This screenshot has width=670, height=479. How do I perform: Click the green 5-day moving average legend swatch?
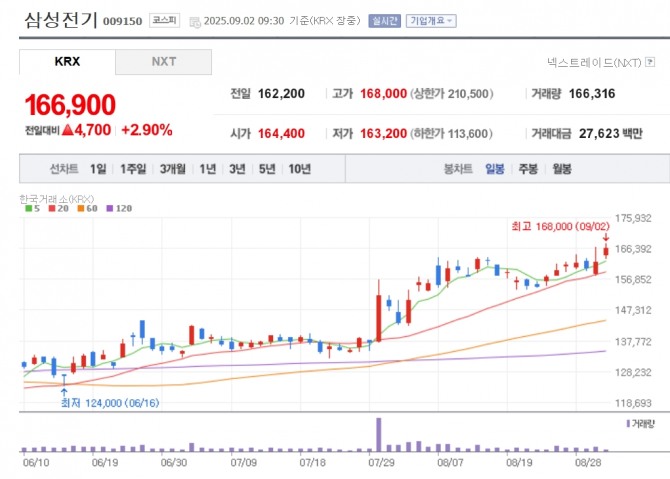tap(28, 208)
